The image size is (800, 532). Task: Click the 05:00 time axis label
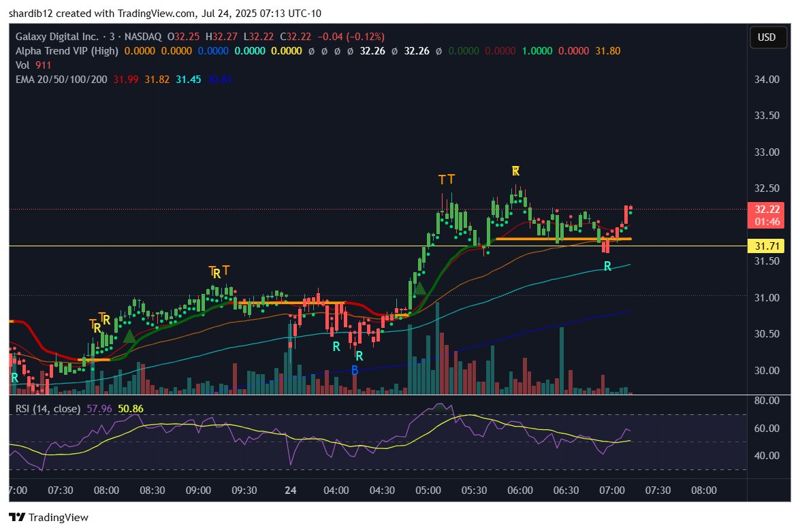pos(428,491)
